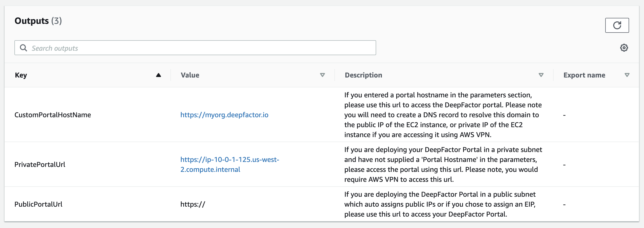The width and height of the screenshot is (644, 228).
Task: Open the table preferences gear icon
Action: pos(624,47)
